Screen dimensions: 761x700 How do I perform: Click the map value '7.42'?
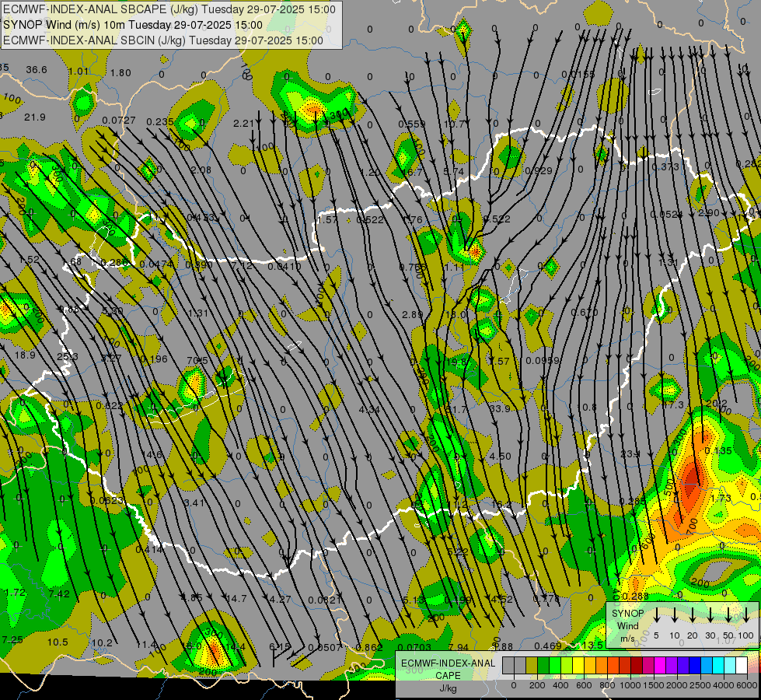pos(59,593)
